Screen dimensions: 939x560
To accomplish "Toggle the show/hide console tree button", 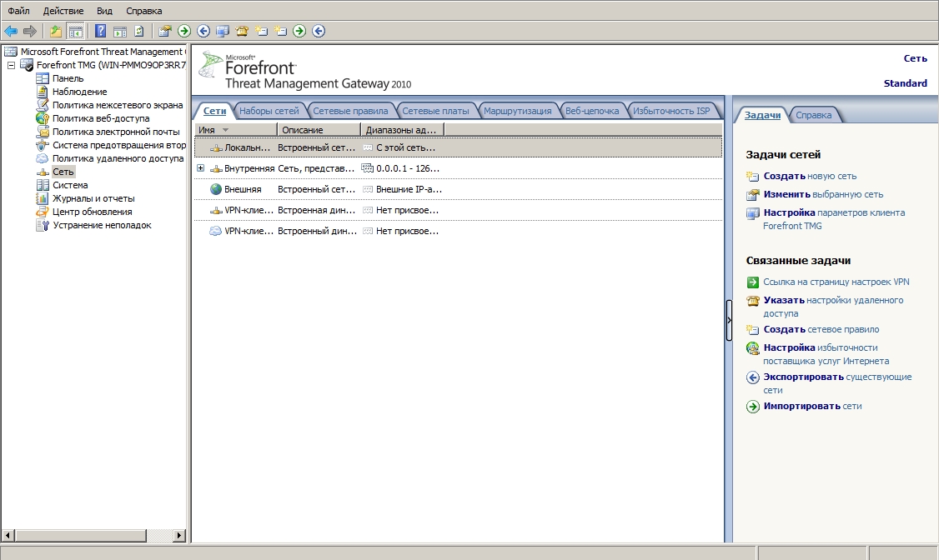I will point(76,31).
